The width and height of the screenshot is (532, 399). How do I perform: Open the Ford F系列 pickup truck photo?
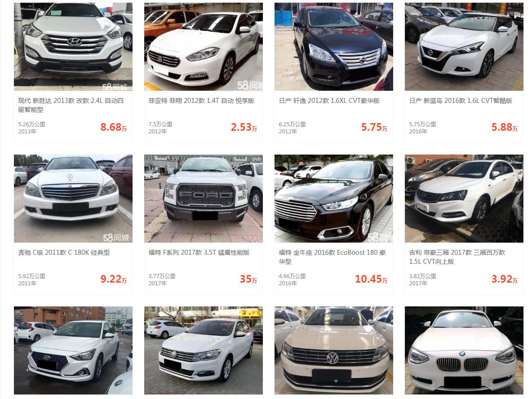203,199
